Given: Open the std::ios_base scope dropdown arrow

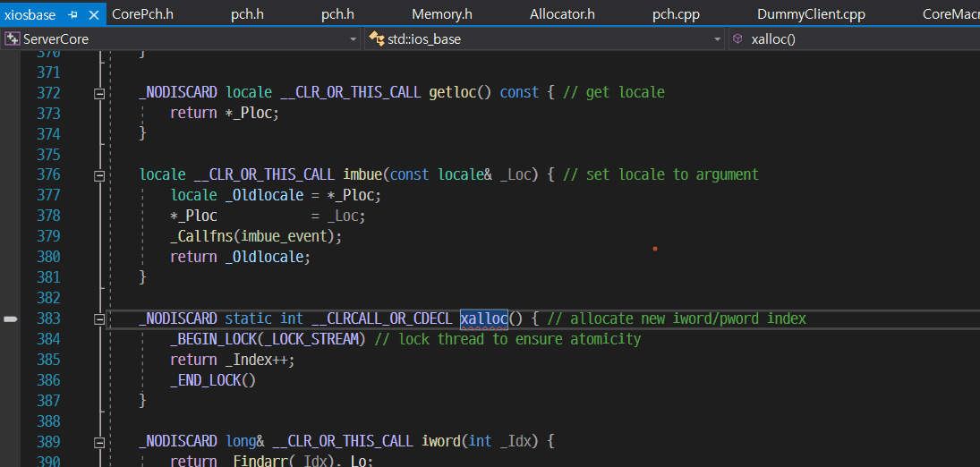Looking at the screenshot, I should point(717,39).
